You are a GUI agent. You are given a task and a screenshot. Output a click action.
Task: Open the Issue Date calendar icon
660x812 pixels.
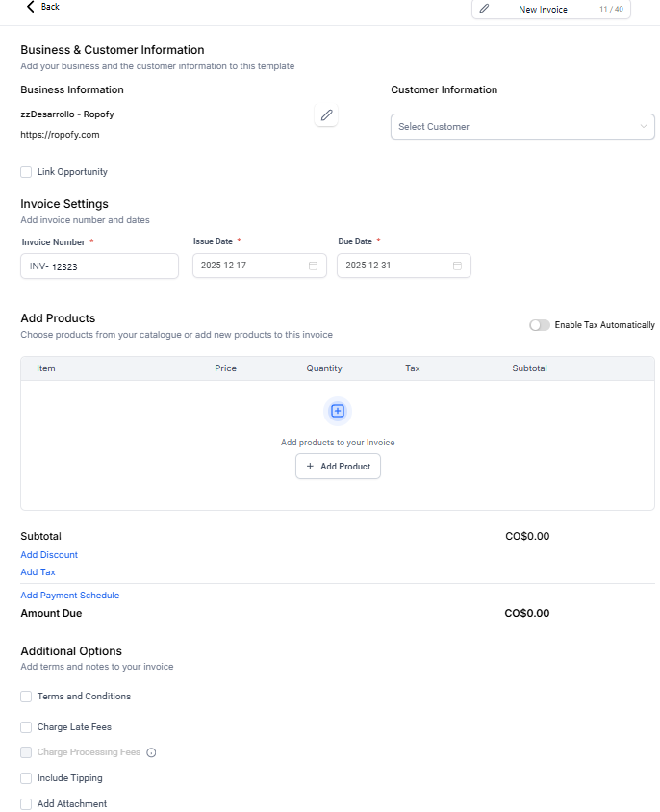pyautogui.click(x=313, y=266)
